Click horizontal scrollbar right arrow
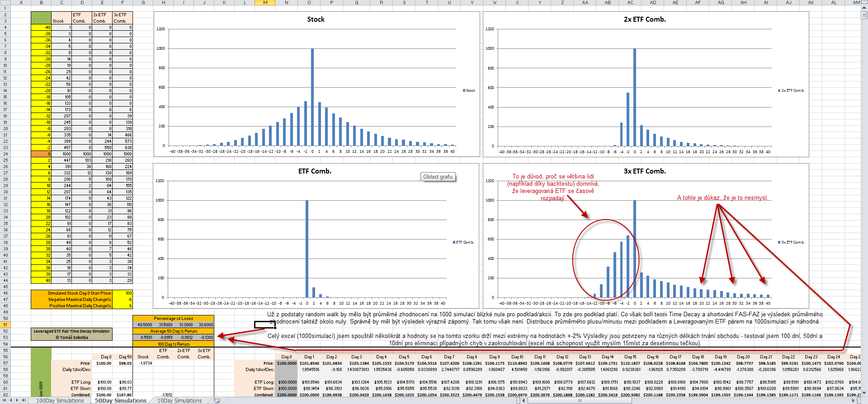868x404 pixels. pyautogui.click(x=853, y=400)
